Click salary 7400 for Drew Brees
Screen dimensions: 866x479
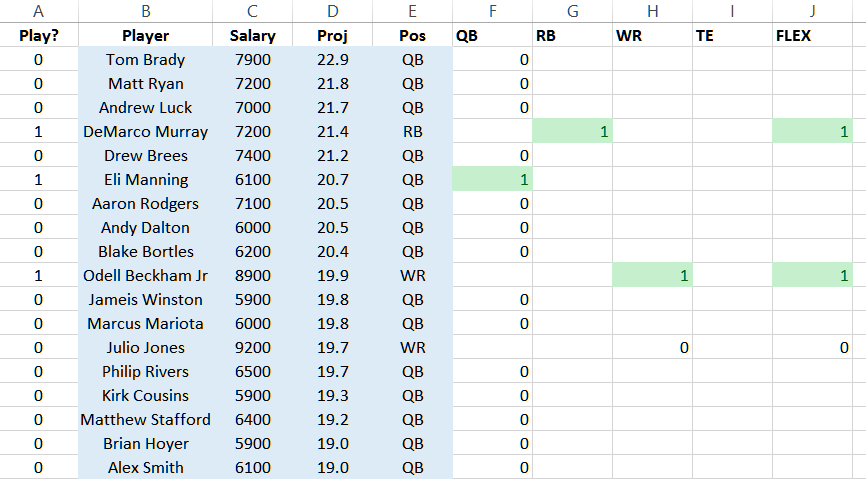(x=252, y=156)
